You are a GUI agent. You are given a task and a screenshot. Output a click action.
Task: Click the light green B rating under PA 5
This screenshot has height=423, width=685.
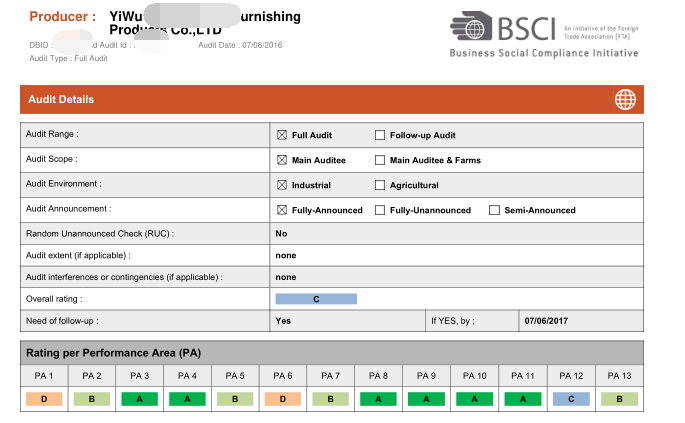pos(235,399)
